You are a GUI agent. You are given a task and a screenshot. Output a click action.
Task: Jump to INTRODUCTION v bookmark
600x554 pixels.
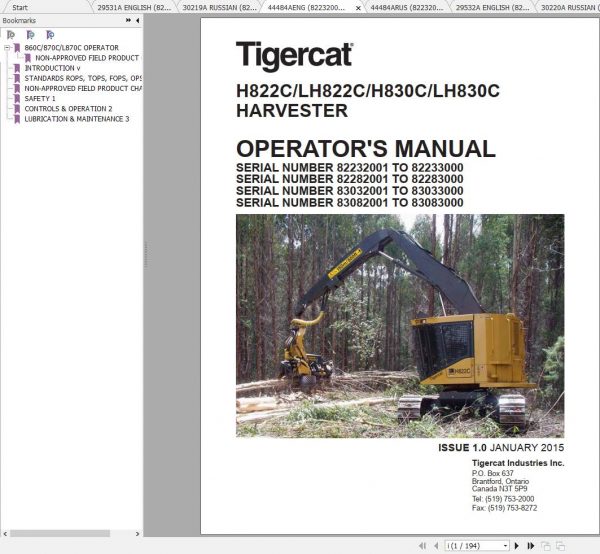[52, 68]
